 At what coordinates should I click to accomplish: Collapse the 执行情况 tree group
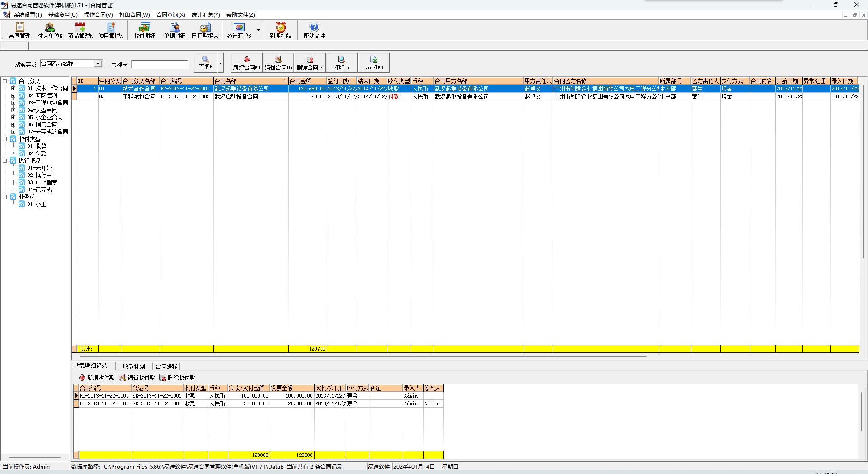(x=5, y=161)
